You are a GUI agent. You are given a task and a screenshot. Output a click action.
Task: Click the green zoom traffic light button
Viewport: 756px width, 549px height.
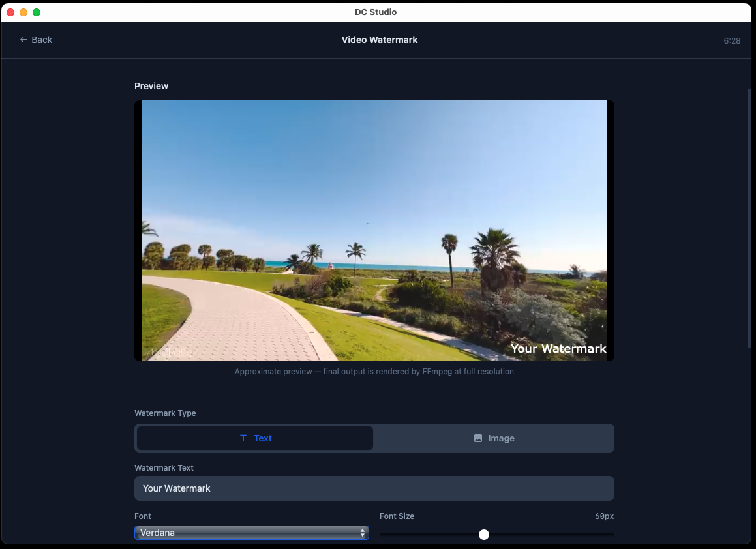click(x=38, y=12)
